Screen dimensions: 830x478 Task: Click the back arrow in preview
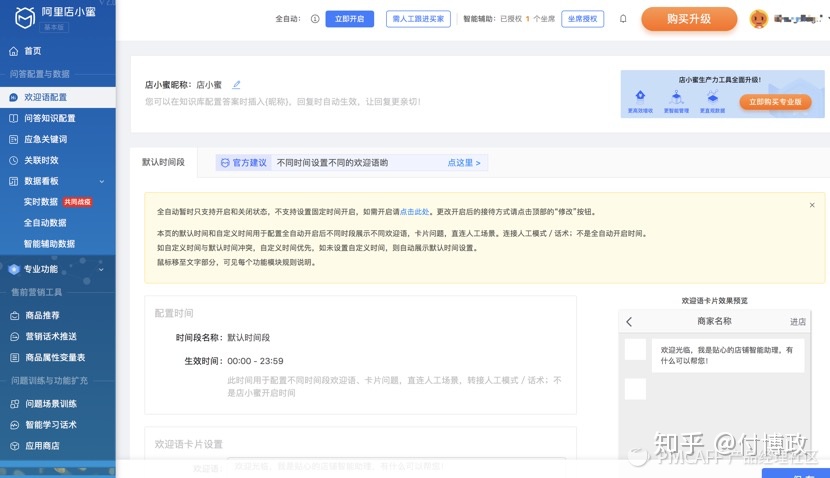[629, 321]
